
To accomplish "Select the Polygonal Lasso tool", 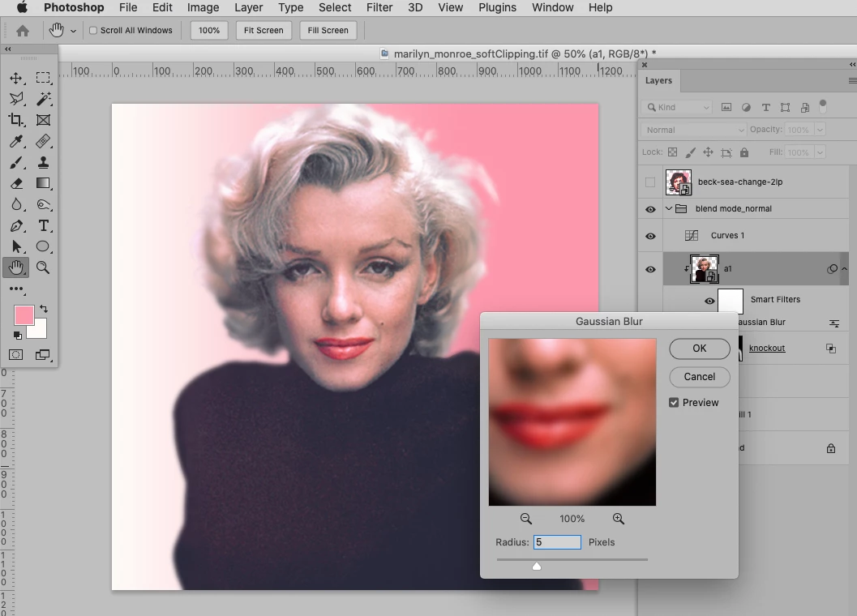I will [16, 99].
